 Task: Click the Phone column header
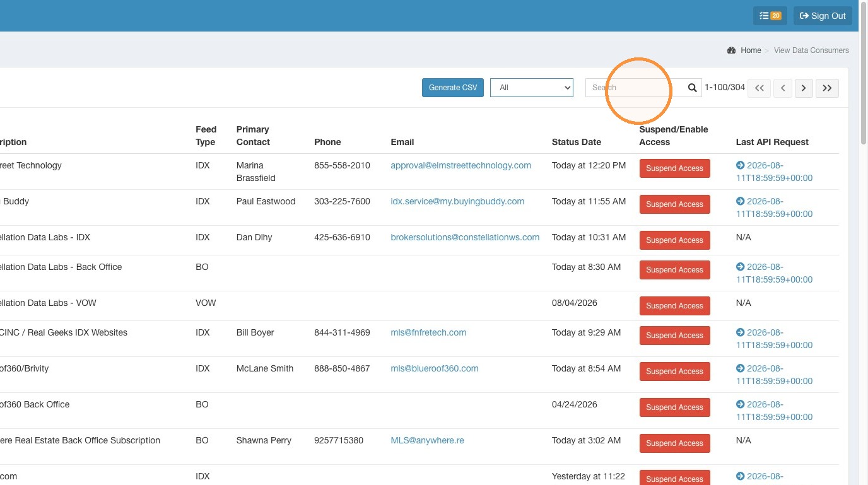pos(327,142)
